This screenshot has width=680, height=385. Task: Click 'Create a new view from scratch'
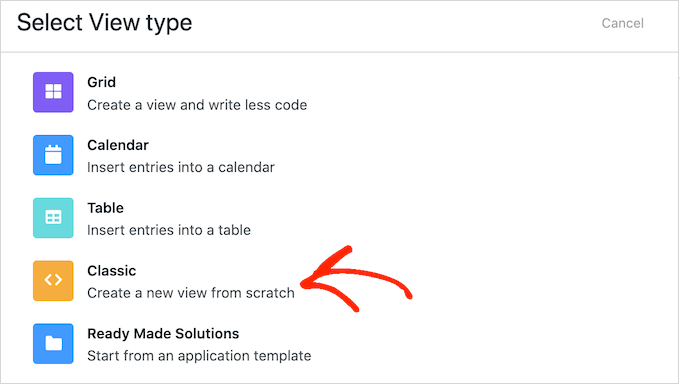point(191,293)
